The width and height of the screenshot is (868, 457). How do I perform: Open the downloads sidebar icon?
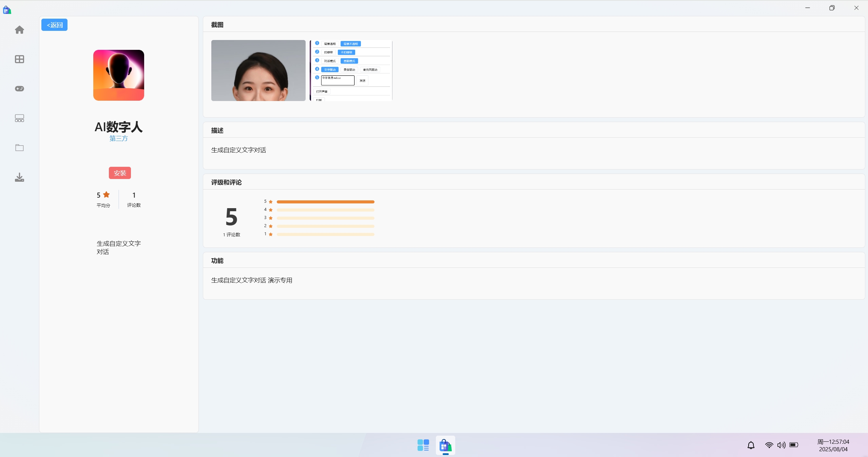[19, 177]
